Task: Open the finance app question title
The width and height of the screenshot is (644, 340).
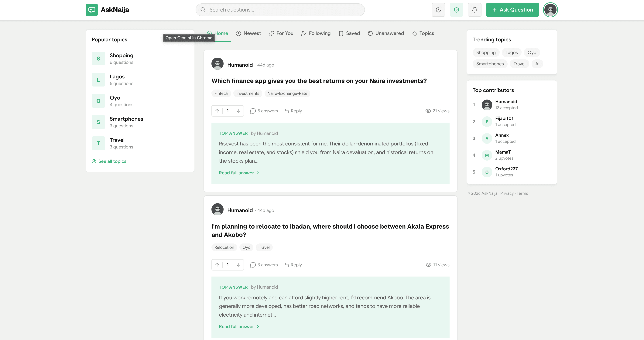Action: 319,81
